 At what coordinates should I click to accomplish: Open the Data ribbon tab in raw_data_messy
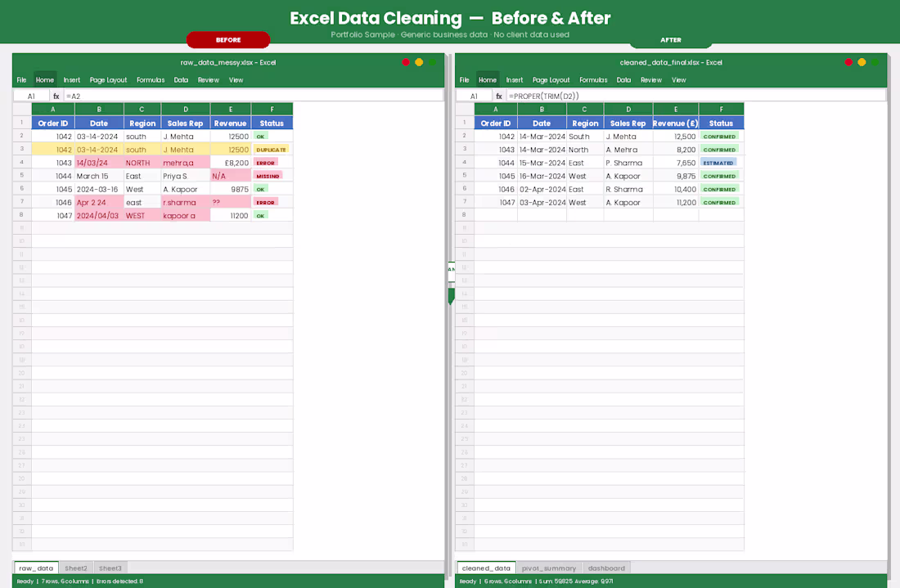coord(181,79)
